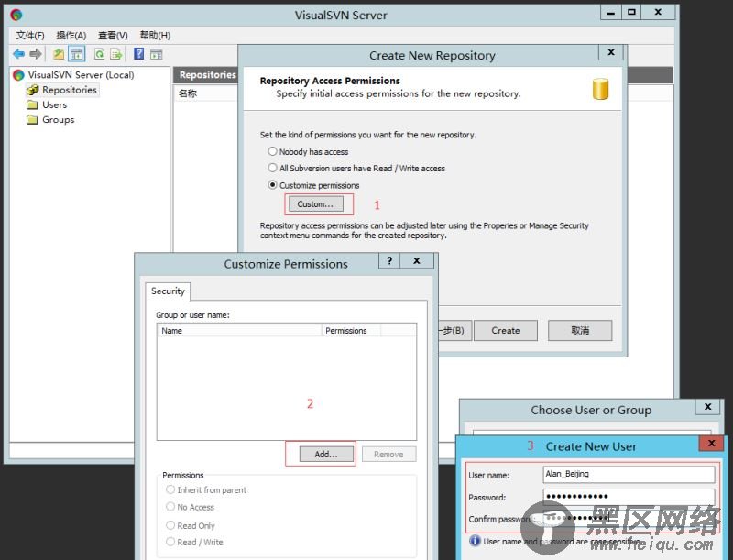Image resolution: width=733 pixels, height=560 pixels.
Task: Click the Export List toolbar icon
Action: coord(116,54)
